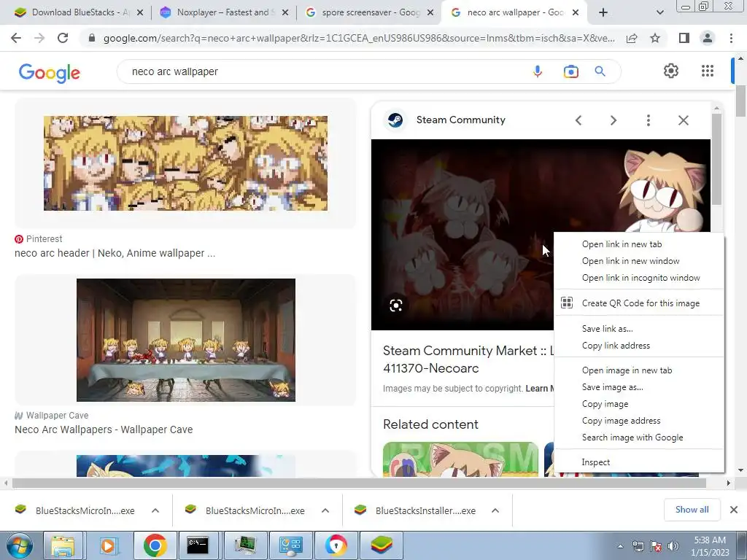
Task: Expand options for BlueStacksInstaller download
Action: click(x=495, y=510)
